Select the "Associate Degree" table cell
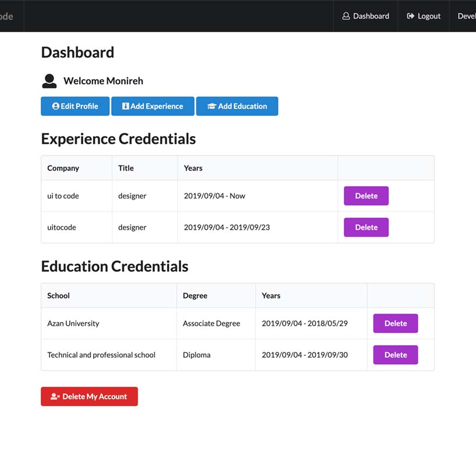 [x=211, y=324]
